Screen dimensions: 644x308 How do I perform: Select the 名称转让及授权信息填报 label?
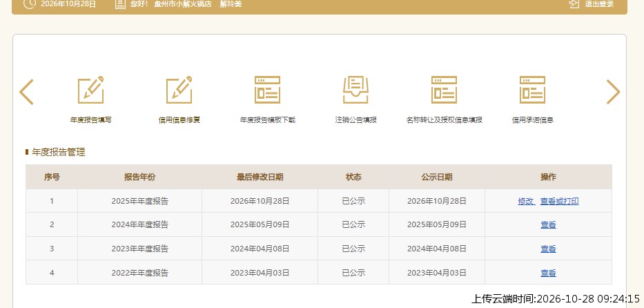point(444,120)
